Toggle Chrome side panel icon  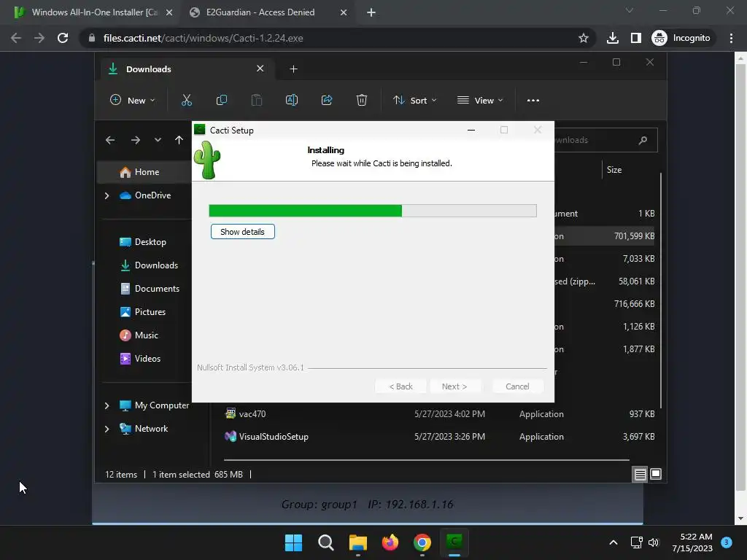point(636,38)
